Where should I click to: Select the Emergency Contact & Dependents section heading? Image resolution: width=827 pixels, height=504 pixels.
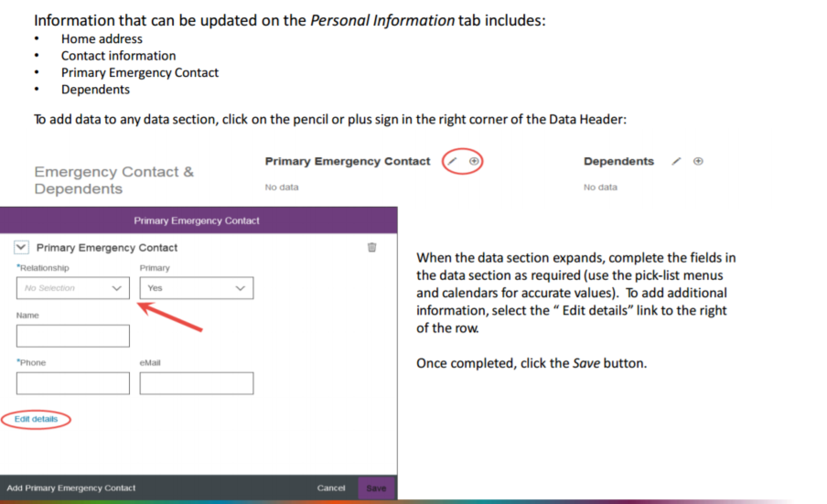click(x=113, y=180)
